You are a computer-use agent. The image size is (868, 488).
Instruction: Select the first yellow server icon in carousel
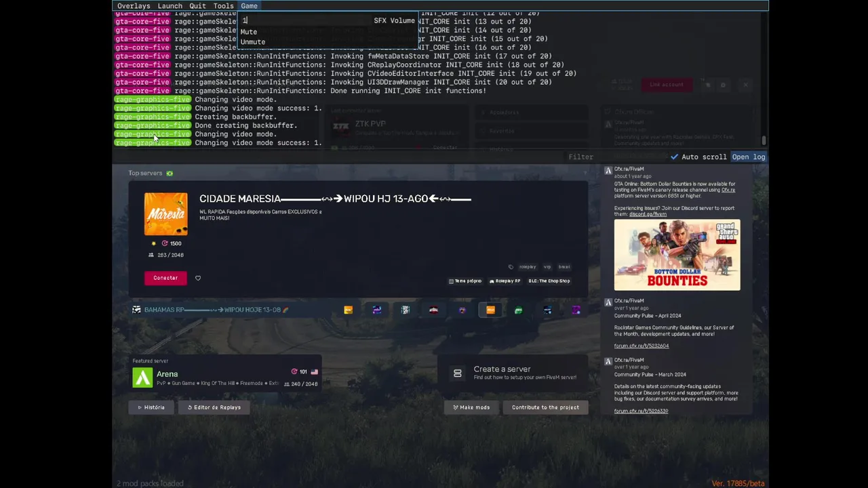click(x=348, y=310)
